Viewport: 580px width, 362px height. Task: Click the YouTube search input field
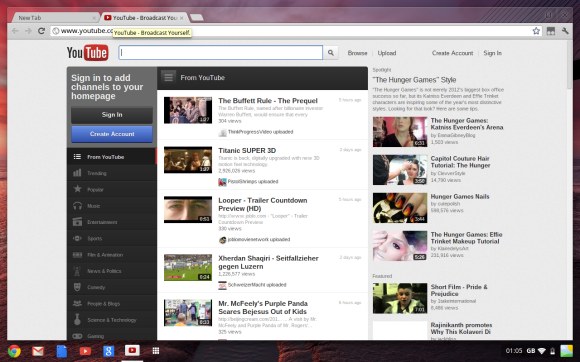[x=220, y=53]
